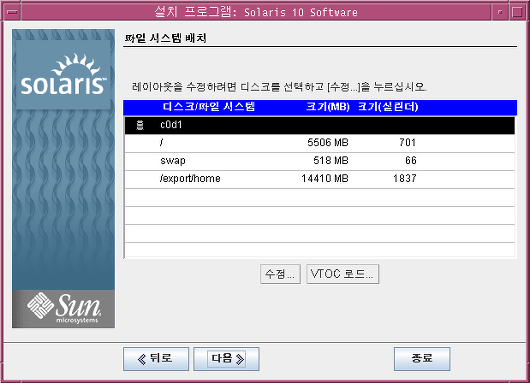
Task: Click the Solaris logo image
Action: tap(64, 75)
